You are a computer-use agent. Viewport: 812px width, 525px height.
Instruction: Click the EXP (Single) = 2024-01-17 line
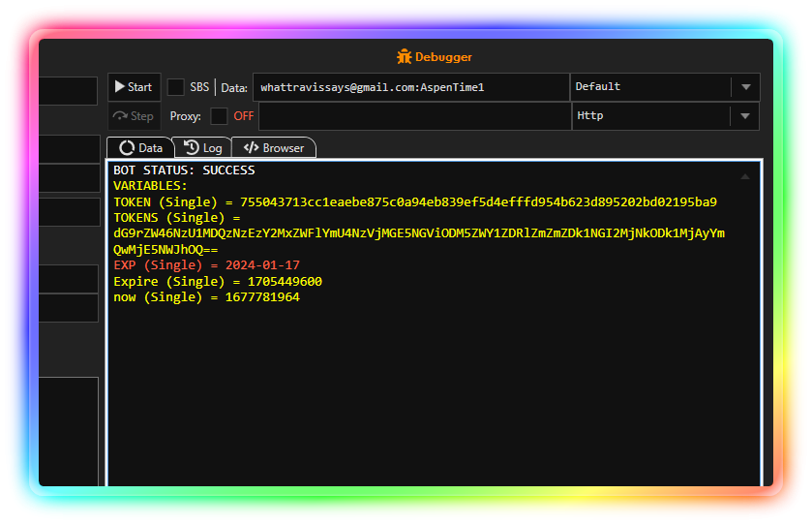pyautogui.click(x=206, y=265)
